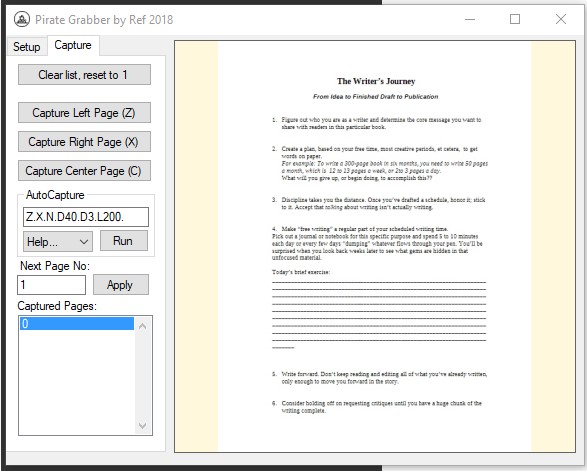Click Capture Center Page (C) button
The height and width of the screenshot is (471, 587).
coord(84,171)
